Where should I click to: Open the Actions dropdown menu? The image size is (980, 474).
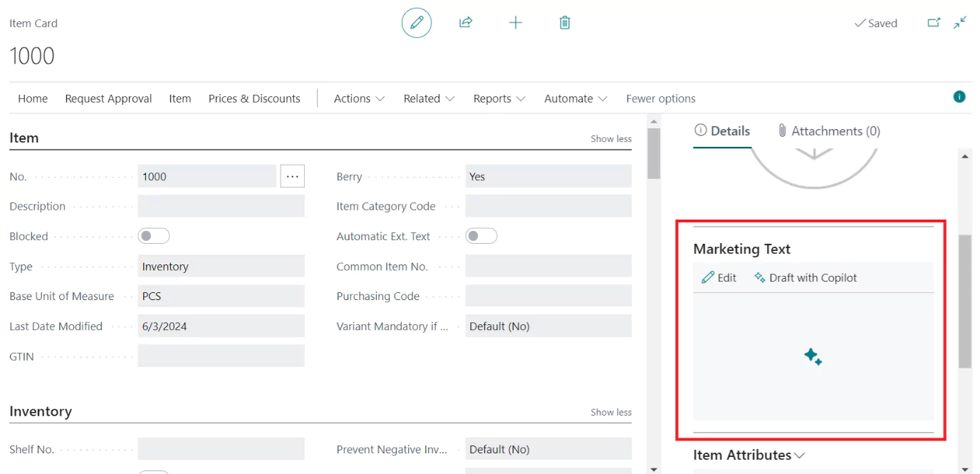tap(360, 98)
